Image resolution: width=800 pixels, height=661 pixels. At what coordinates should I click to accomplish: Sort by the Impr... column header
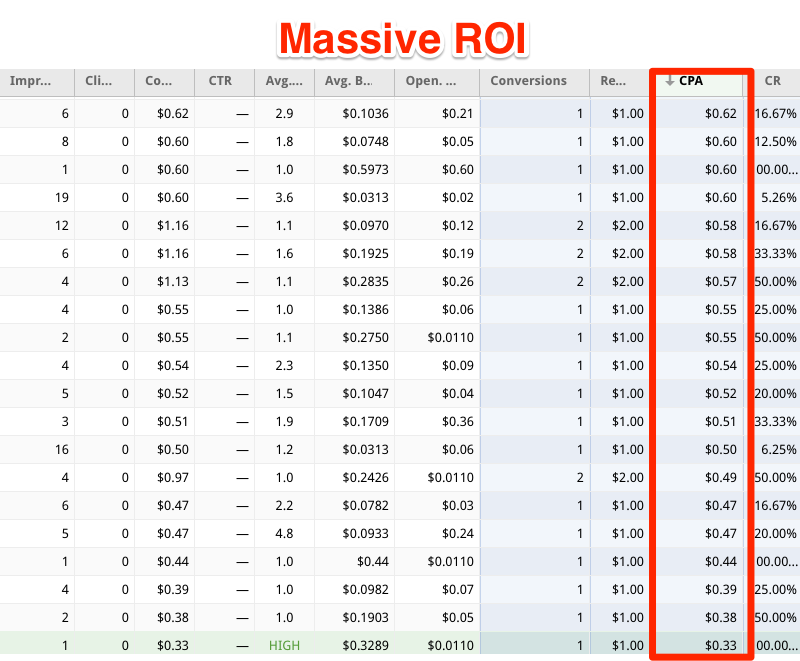(37, 82)
